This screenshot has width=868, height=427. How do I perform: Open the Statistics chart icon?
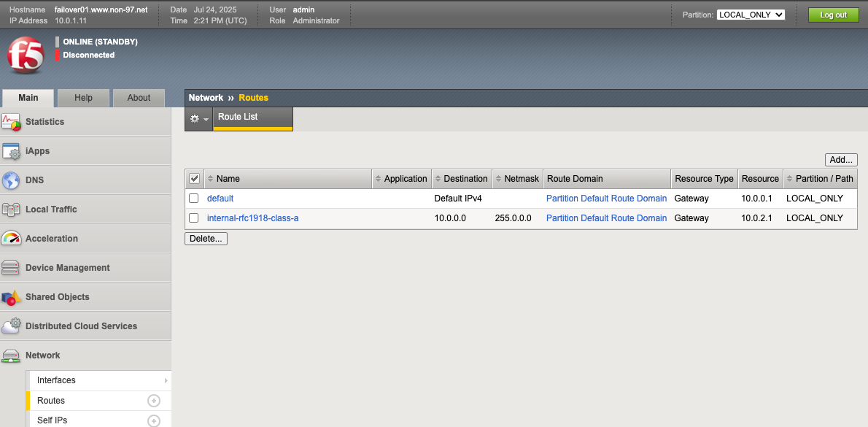[11, 122]
